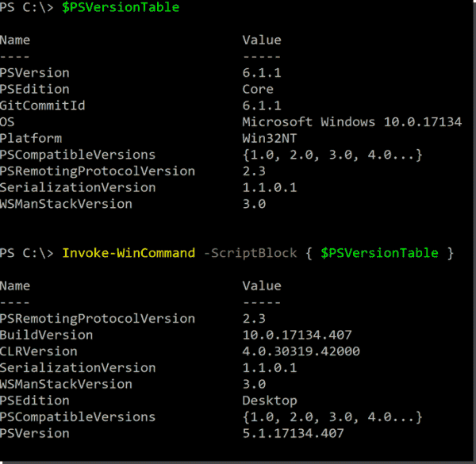Click the Value header of the second table
This screenshot has height=464, width=476.
coord(262,286)
